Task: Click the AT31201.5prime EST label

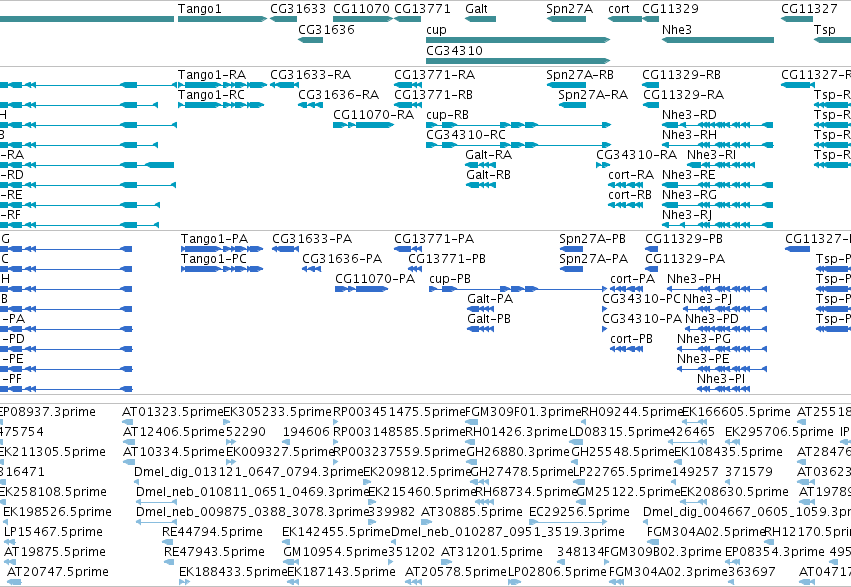Action: pos(492,552)
